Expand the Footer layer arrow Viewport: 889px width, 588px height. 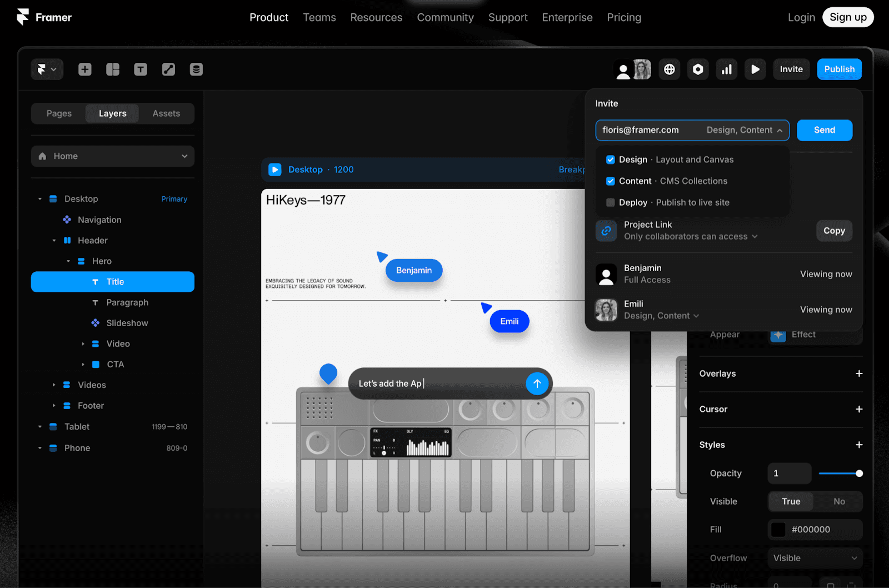point(54,406)
